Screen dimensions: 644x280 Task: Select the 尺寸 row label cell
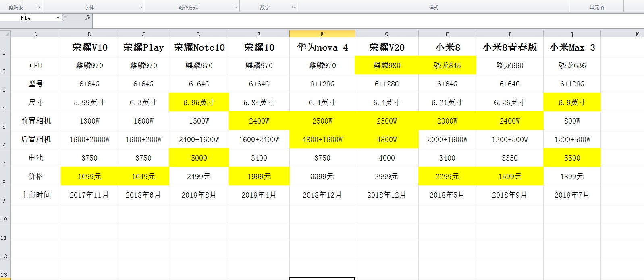(36, 102)
